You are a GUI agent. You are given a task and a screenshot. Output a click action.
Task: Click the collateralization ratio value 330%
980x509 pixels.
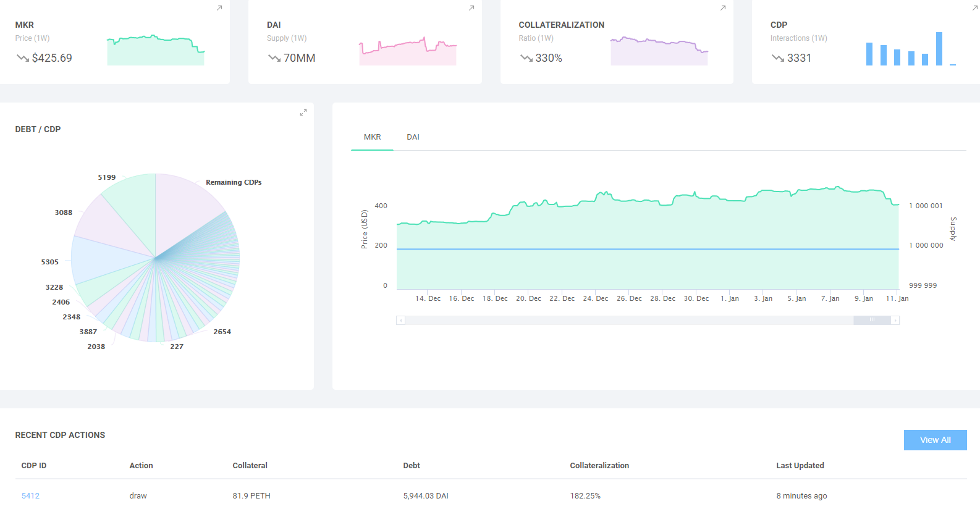[x=549, y=58]
